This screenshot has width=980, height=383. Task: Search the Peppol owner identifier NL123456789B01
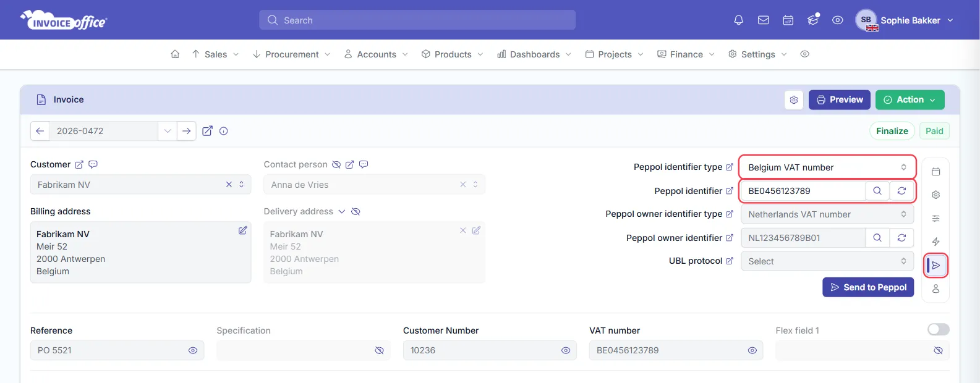877,238
